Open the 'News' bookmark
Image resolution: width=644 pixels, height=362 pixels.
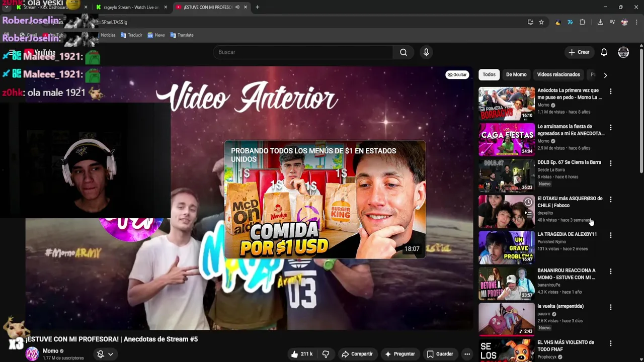pos(156,35)
